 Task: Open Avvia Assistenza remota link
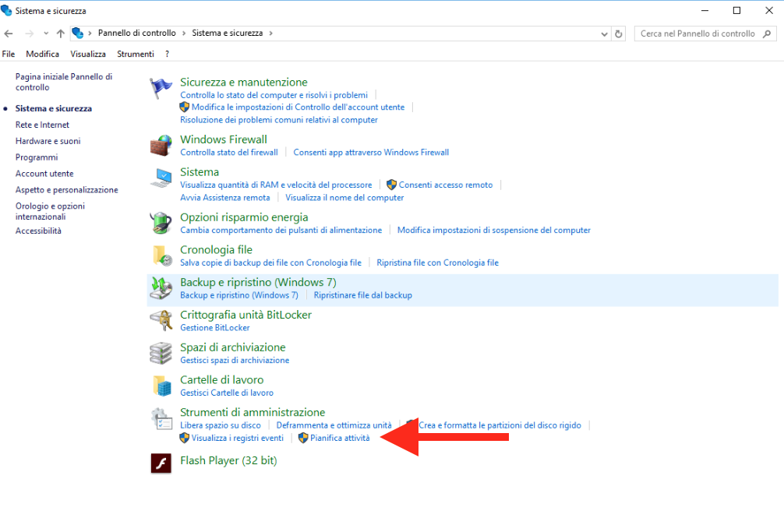[x=225, y=198]
